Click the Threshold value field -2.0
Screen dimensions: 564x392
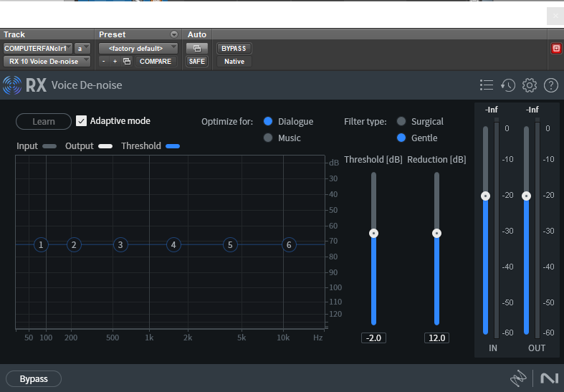coord(373,338)
